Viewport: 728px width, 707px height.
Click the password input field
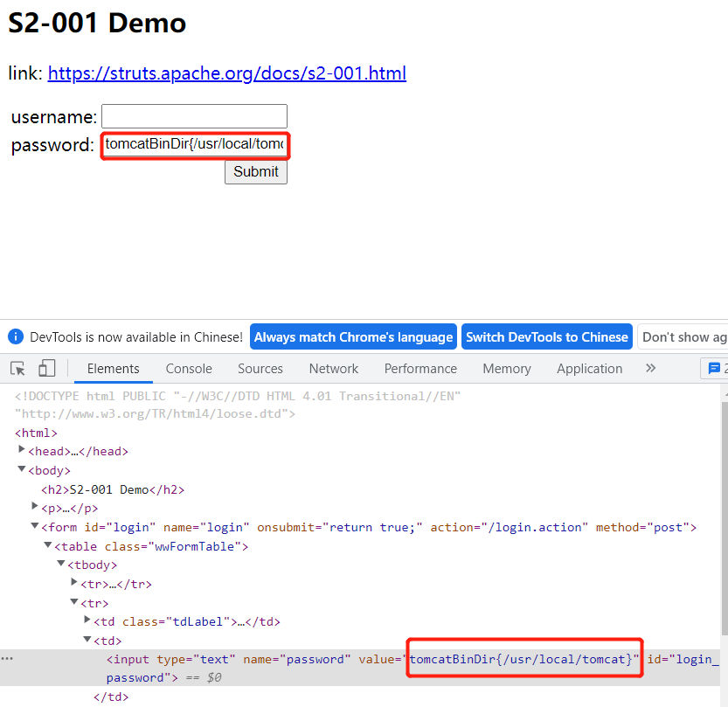coord(195,144)
